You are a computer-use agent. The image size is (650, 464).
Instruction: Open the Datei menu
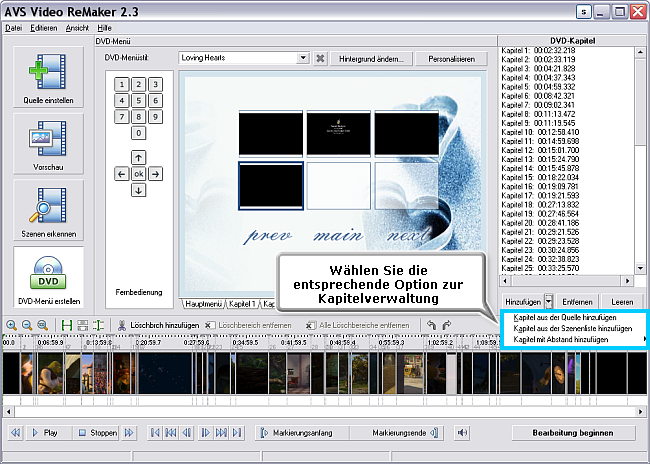(14, 28)
